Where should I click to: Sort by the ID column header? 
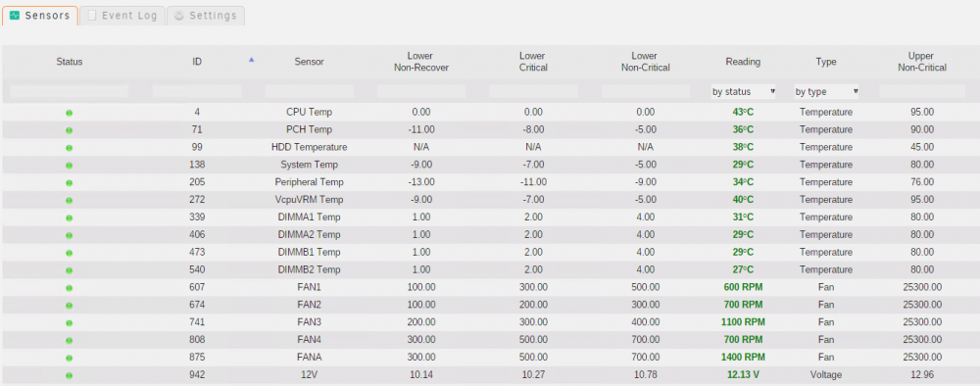click(x=197, y=62)
